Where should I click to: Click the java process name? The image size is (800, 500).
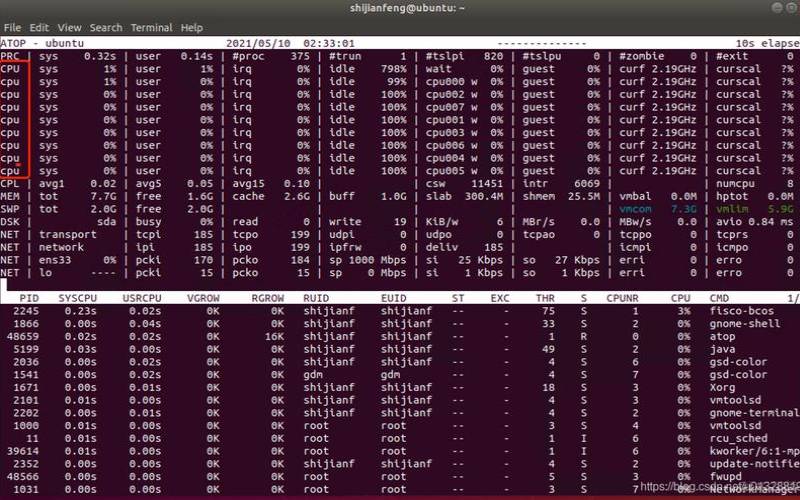(722, 349)
